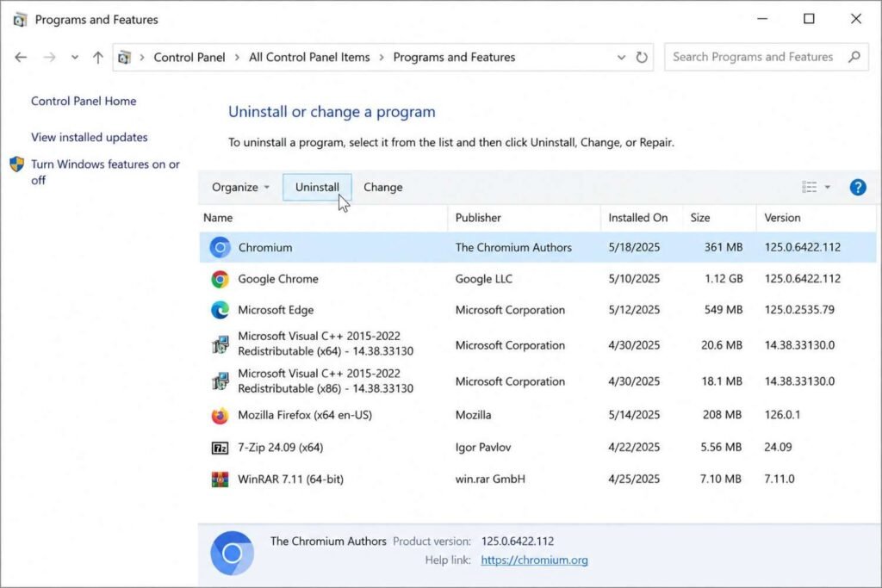The width and height of the screenshot is (882, 588).
Task: Click the Change your view icon
Action: pyautogui.click(x=810, y=187)
